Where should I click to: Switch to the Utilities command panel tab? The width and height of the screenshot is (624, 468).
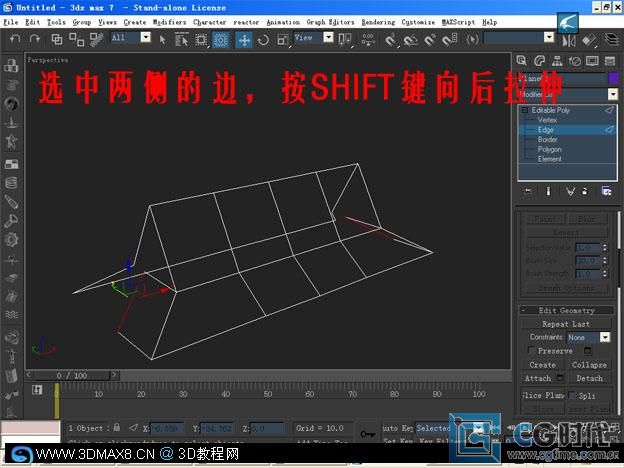click(610, 61)
